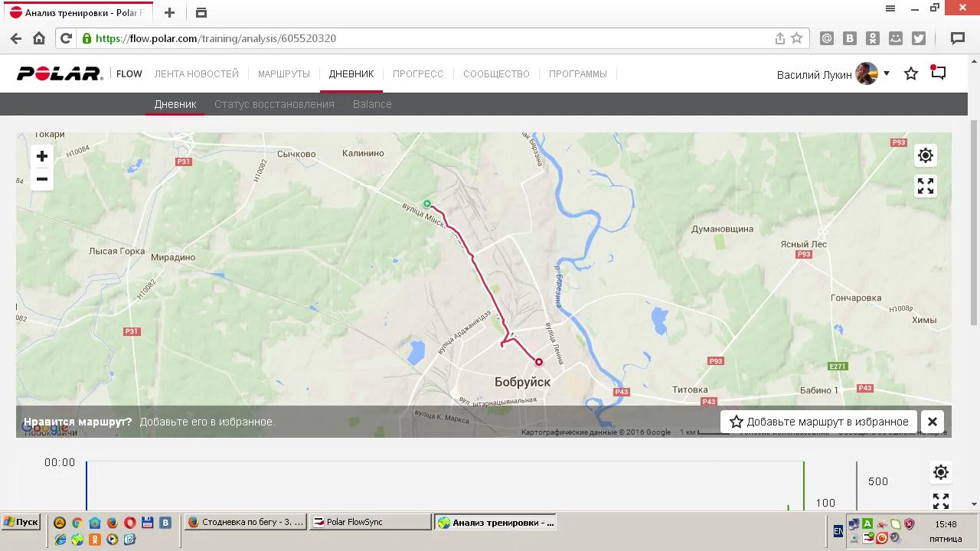The height and width of the screenshot is (551, 980).
Task: Click the profile avatar picture
Action: point(867,73)
